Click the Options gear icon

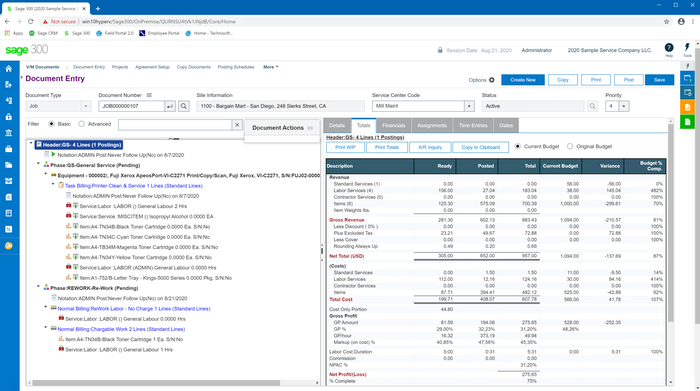[x=492, y=80]
